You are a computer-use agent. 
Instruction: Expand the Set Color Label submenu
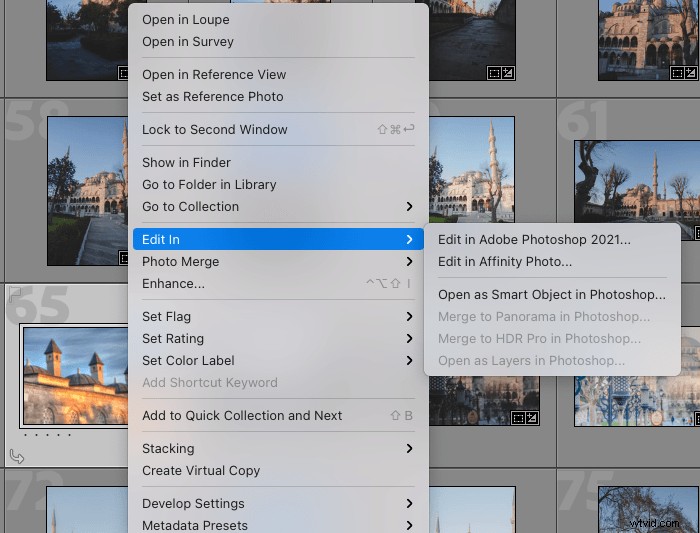(x=278, y=360)
